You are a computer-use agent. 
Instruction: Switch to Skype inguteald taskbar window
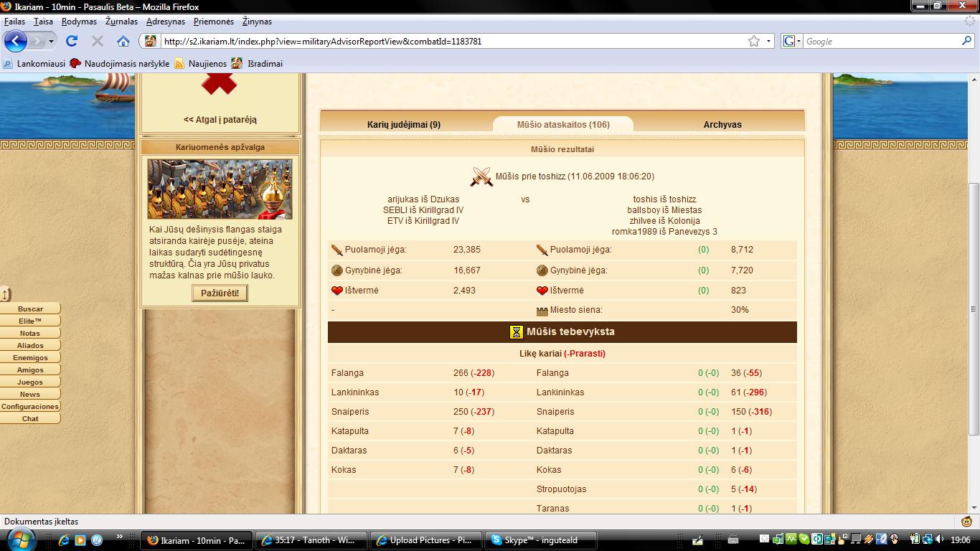tap(541, 540)
